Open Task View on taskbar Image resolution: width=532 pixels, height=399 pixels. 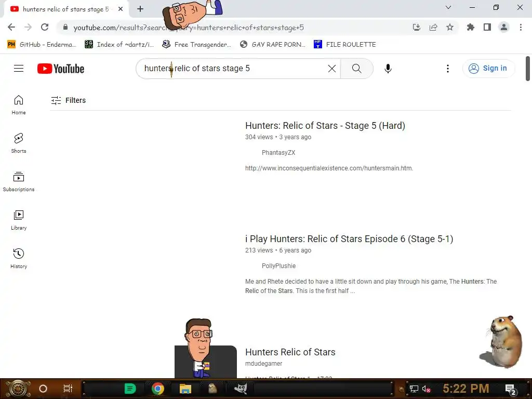click(68, 389)
